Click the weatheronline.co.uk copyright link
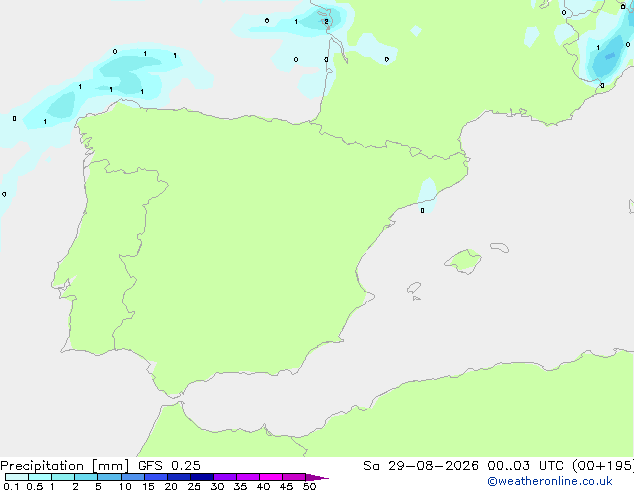This screenshot has height=490, width=634. [x=550, y=481]
